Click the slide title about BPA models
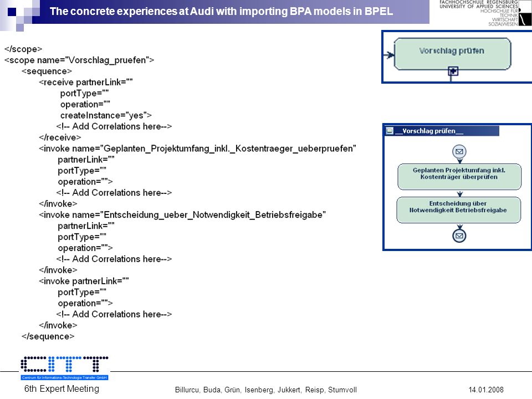 point(221,11)
